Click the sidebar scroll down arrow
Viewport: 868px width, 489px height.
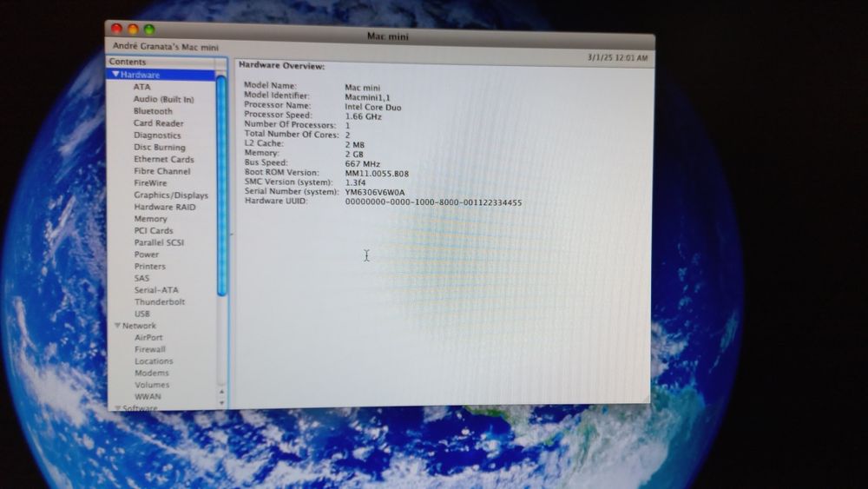pyautogui.click(x=222, y=403)
